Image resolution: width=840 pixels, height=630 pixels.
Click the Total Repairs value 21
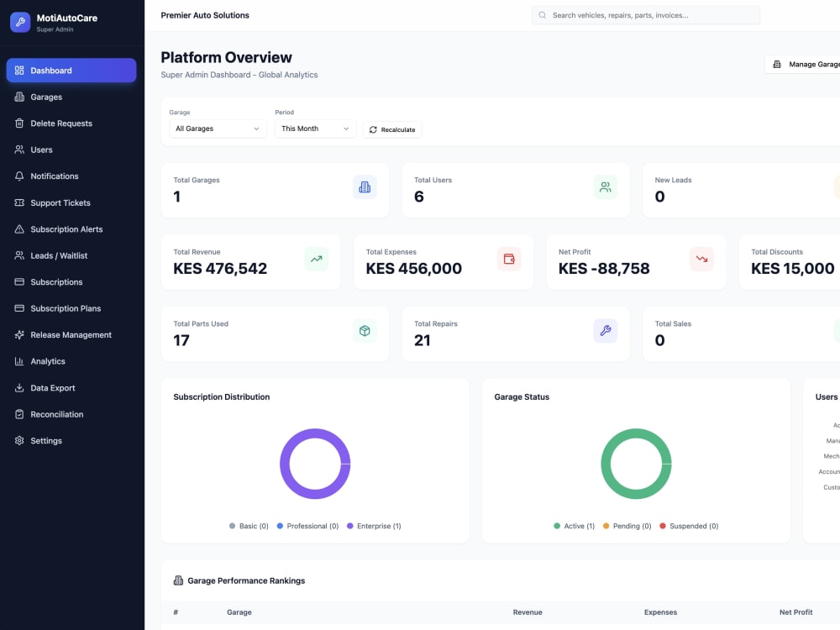423,341
